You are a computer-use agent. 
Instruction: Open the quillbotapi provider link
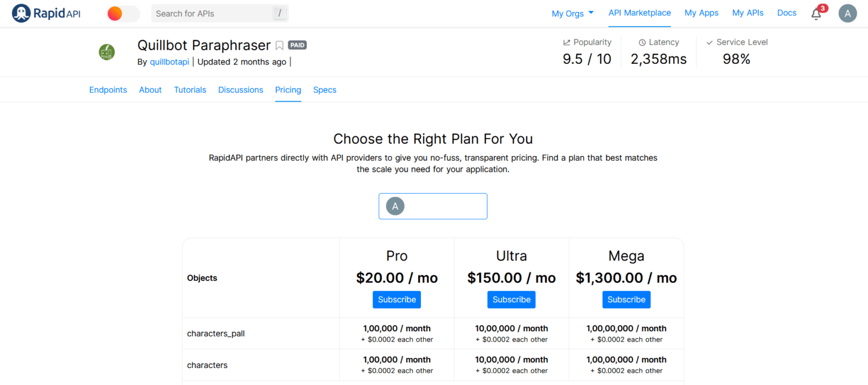point(170,62)
